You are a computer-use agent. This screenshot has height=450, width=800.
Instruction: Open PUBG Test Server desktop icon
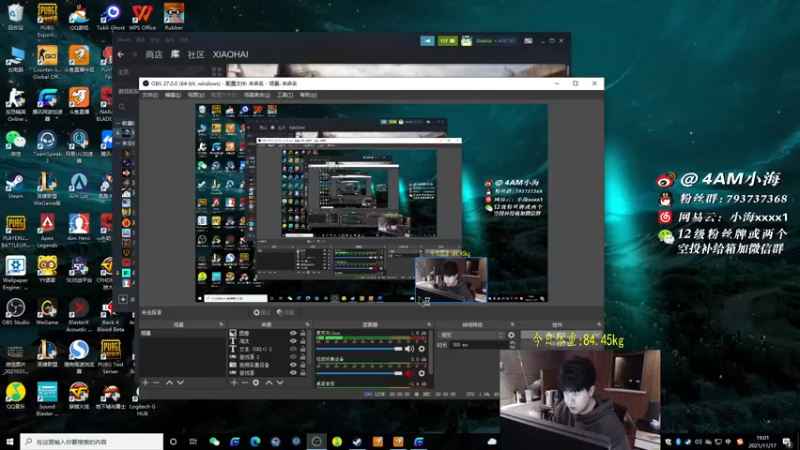tap(110, 357)
